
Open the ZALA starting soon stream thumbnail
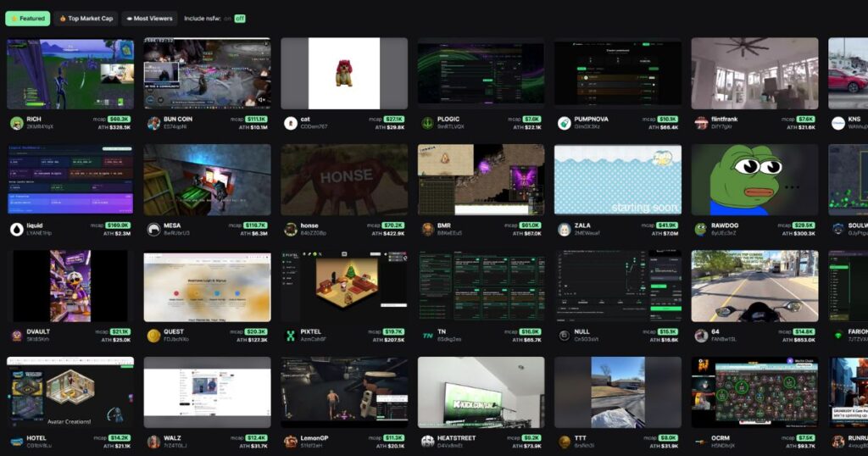tap(618, 180)
